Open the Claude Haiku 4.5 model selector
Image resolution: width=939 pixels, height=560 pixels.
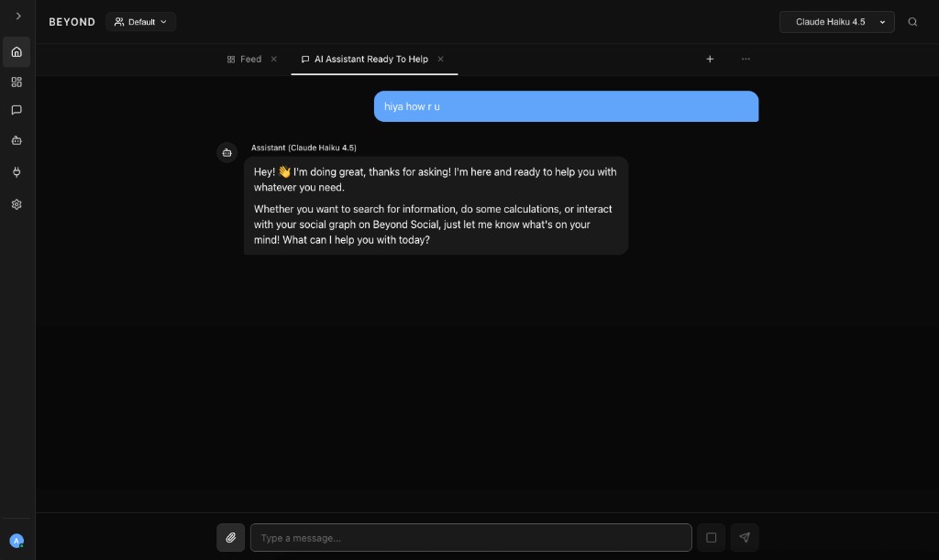point(835,21)
